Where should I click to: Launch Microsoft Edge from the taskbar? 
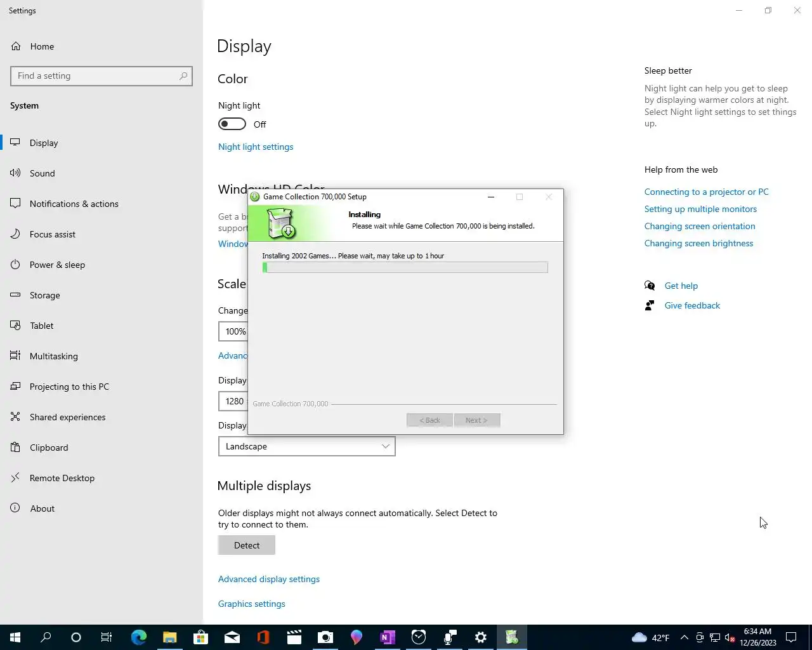click(x=138, y=637)
